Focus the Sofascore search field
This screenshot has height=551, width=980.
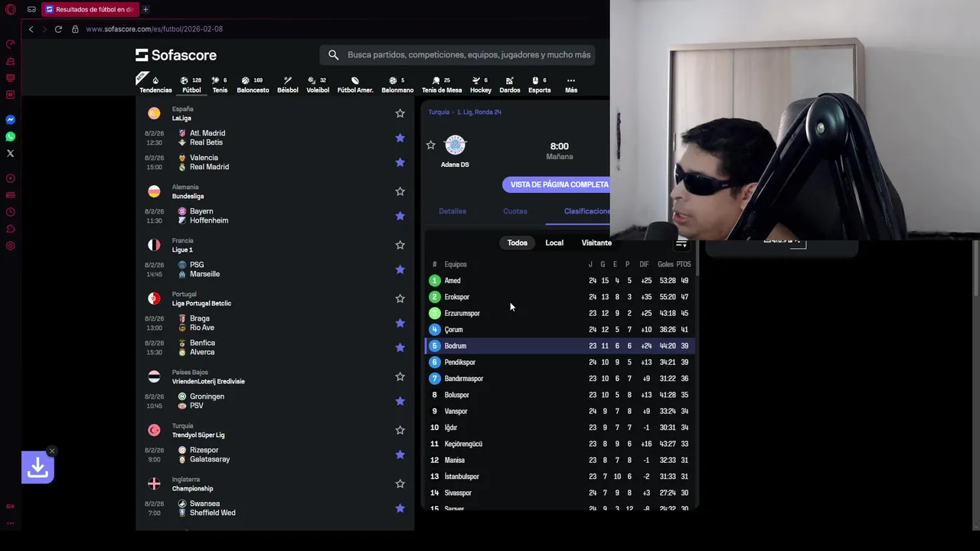456,55
